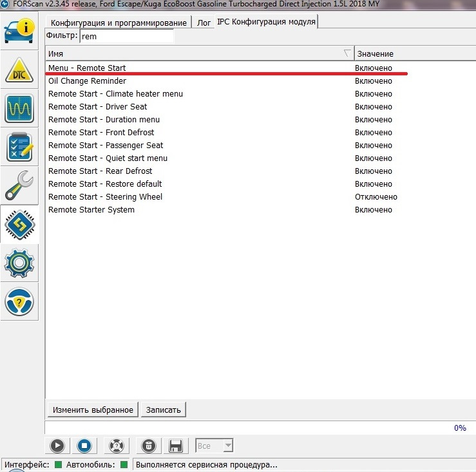
Task: Click Включено value for Oil Change Reminder
Action: [x=374, y=81]
